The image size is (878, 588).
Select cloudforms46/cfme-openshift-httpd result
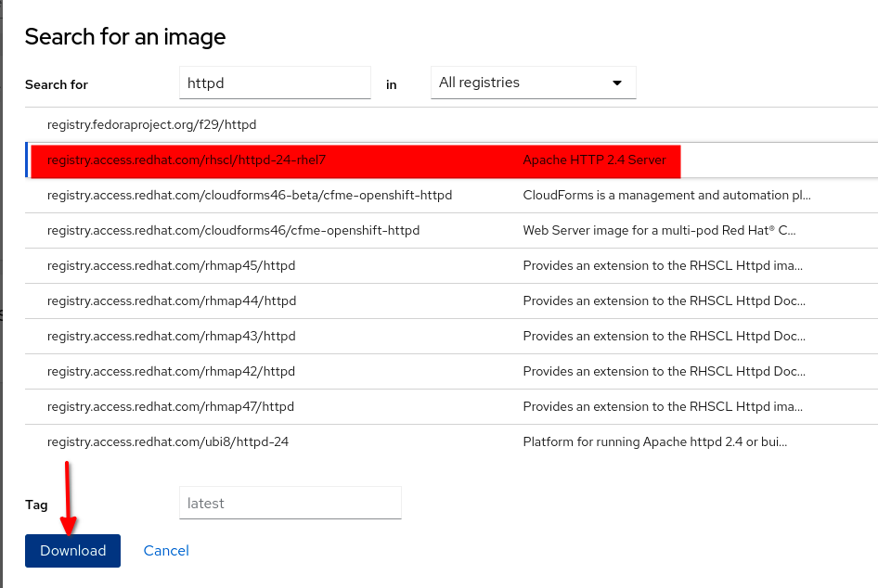coord(451,231)
